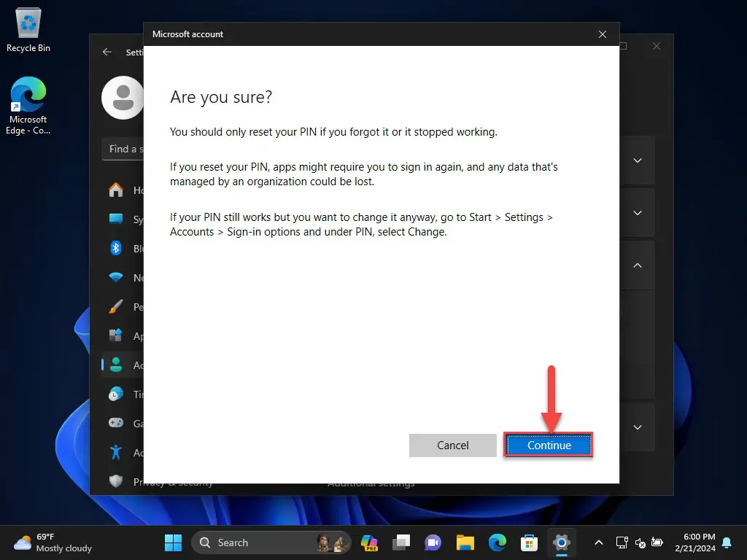This screenshot has height=560, width=747.
Task: Open the Recycle Bin desktop icon
Action: pyautogui.click(x=28, y=29)
